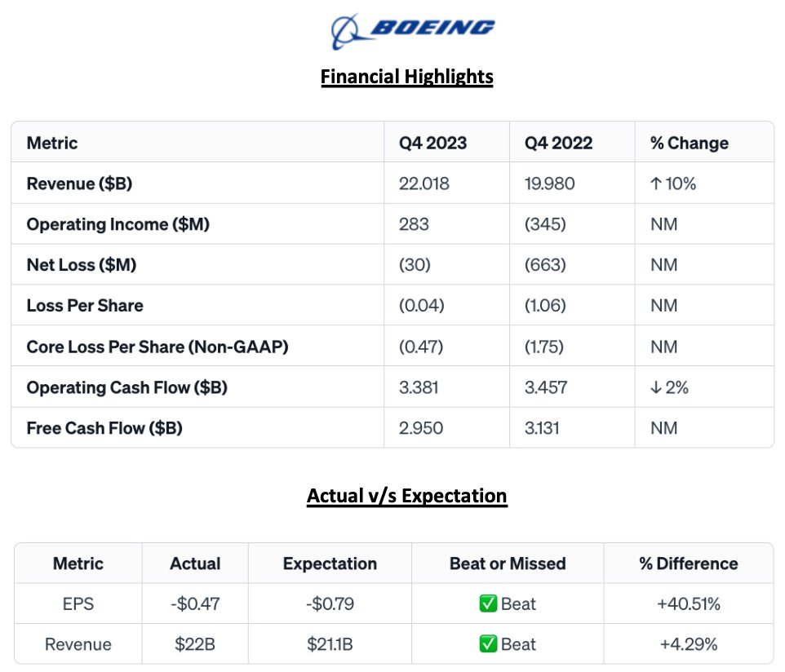Click the up arrow beside 10%

(x=655, y=183)
